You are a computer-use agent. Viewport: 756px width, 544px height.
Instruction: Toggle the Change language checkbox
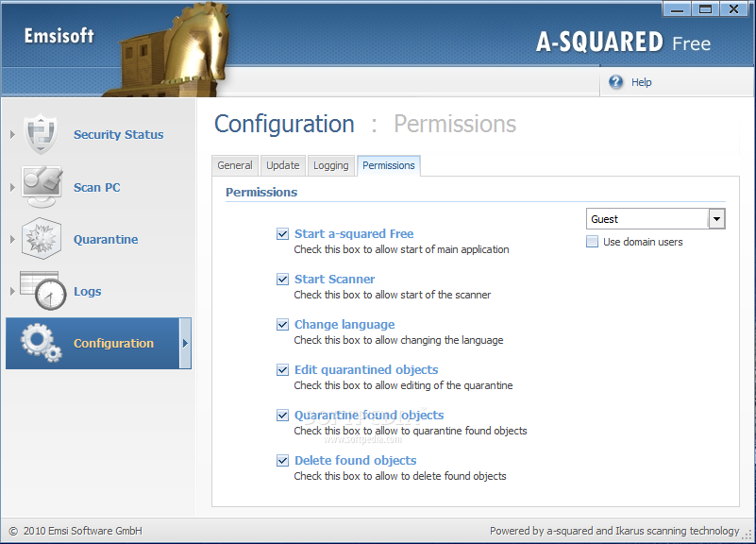tap(282, 325)
